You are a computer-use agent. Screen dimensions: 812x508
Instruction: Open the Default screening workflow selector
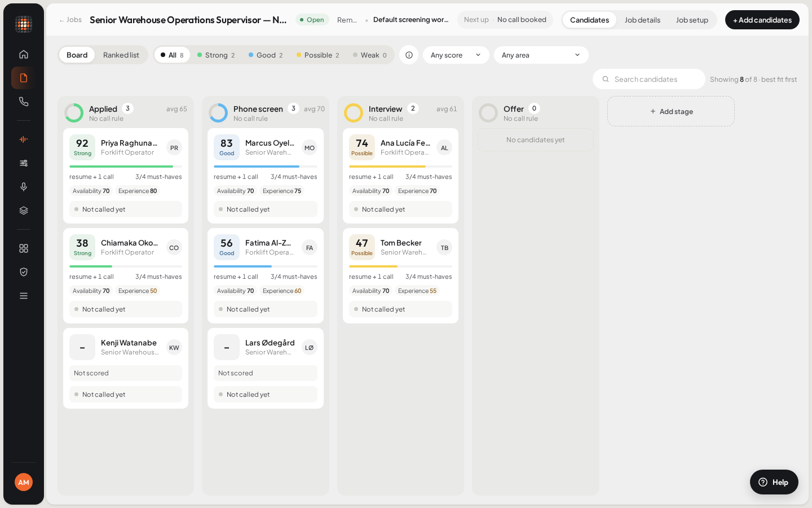411,20
